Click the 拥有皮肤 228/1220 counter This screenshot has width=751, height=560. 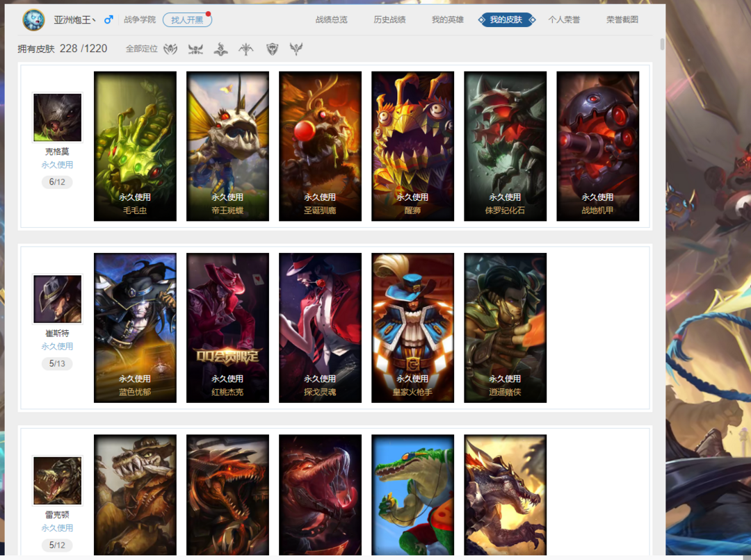63,49
